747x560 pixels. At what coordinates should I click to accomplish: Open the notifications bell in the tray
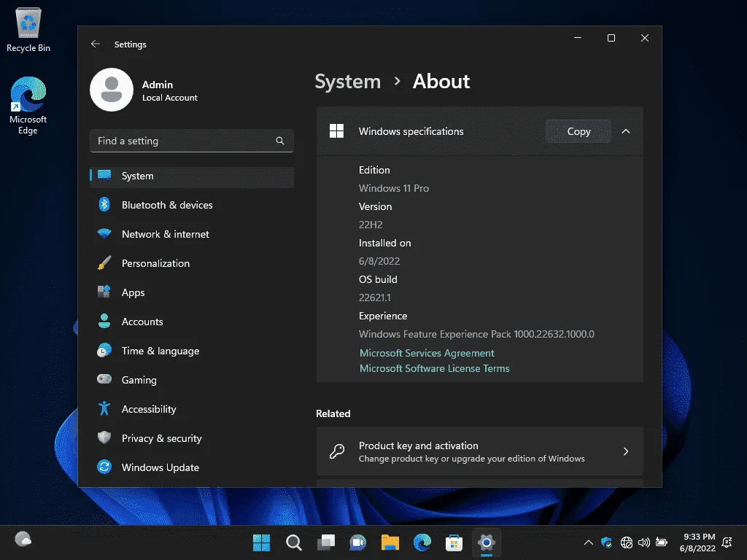[x=727, y=542]
